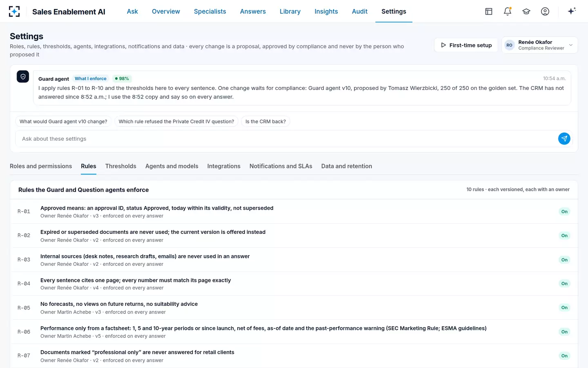This screenshot has height=368, width=588.
Task: Select the R-05 "No forecasts" rule title
Action: click(119, 304)
